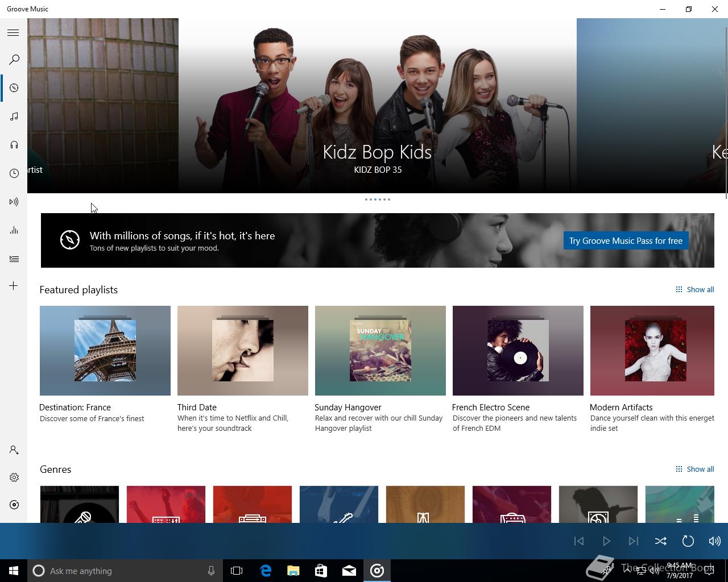Image resolution: width=728 pixels, height=582 pixels.
Task: Click the bar chart icon in sidebar
Action: 14,230
